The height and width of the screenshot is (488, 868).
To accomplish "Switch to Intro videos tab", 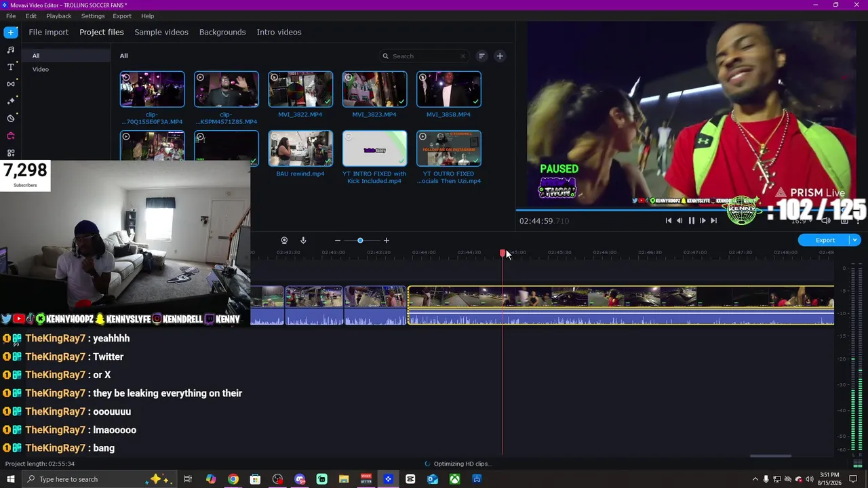I will pos(279,32).
